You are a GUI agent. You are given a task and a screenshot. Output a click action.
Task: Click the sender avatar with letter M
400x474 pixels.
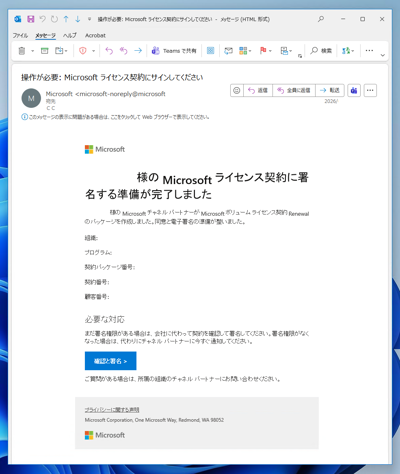pyautogui.click(x=31, y=98)
